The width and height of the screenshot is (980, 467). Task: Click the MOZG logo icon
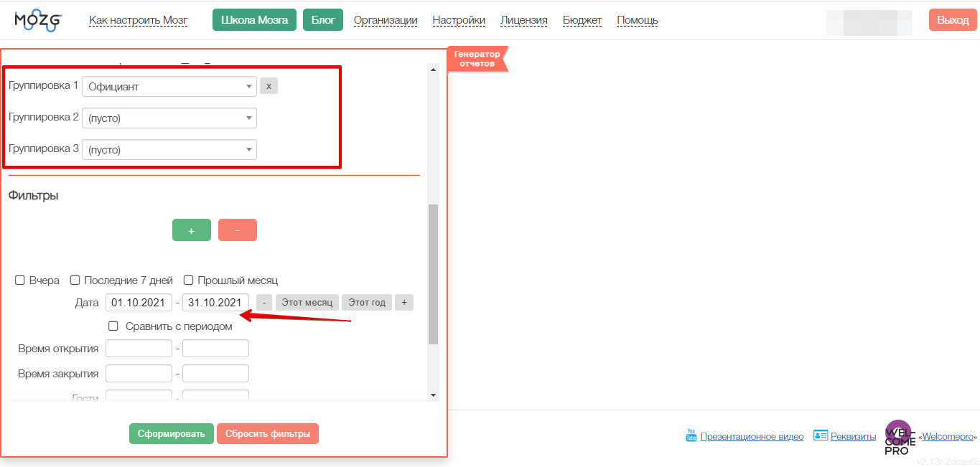pos(38,20)
